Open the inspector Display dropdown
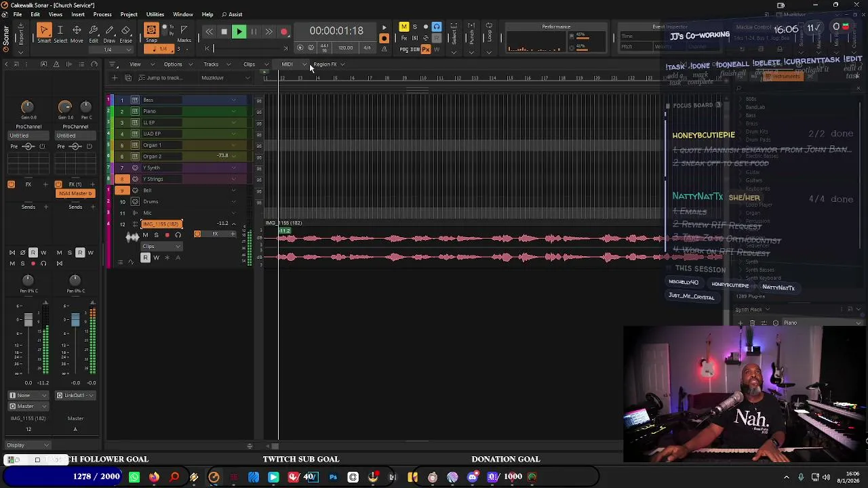Screen dimensions: 868x488 pyautogui.click(x=27, y=445)
